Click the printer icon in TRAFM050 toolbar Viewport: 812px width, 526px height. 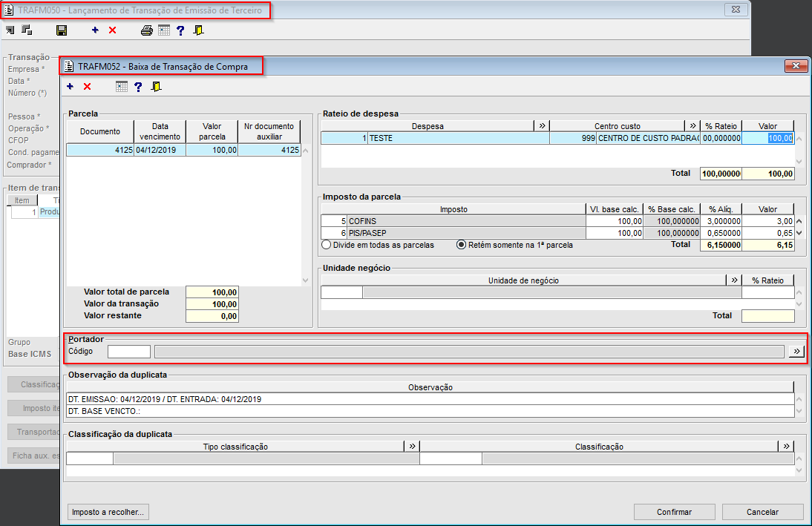pos(146,30)
